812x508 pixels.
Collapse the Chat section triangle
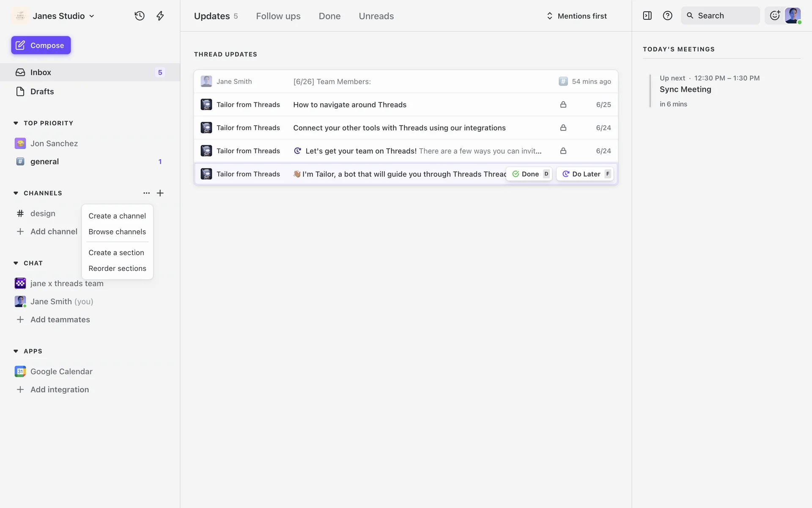point(16,263)
